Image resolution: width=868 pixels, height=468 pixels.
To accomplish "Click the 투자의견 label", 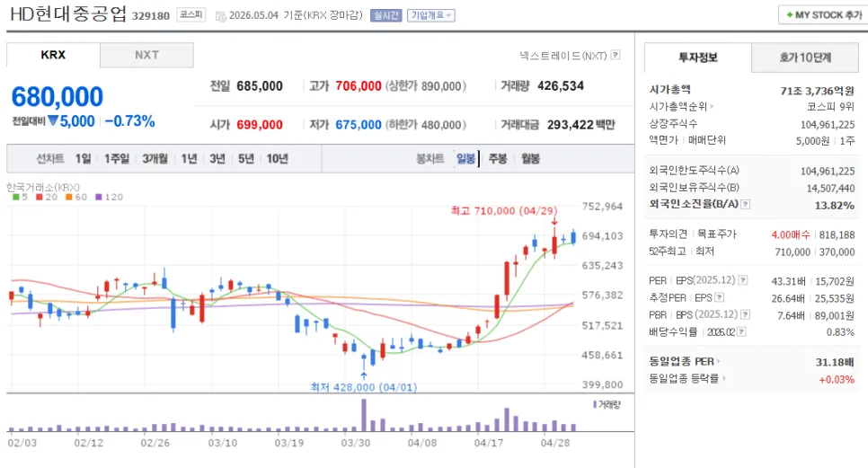I will coord(669,234).
